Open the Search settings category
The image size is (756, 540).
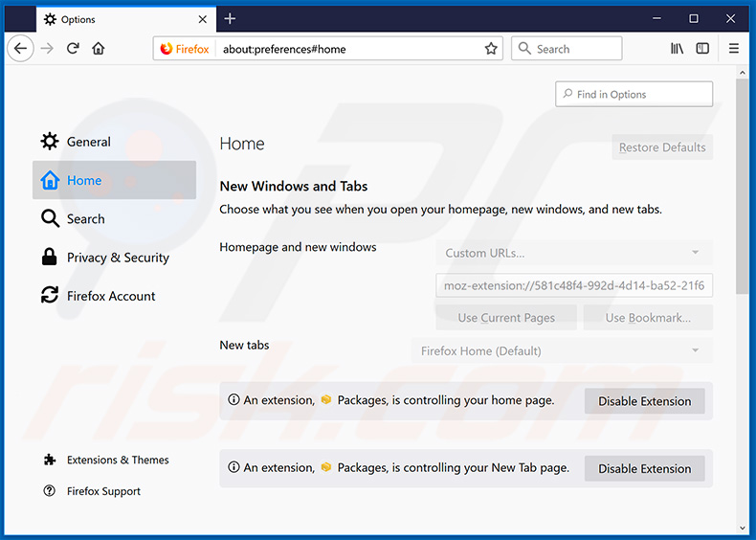114,218
